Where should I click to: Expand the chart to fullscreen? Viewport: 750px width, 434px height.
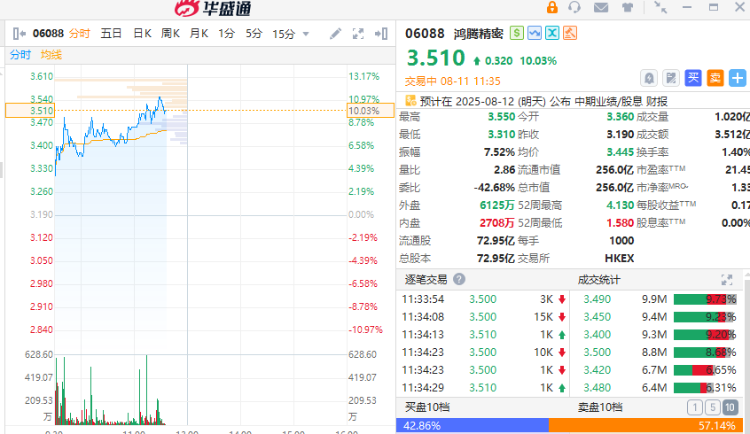[x=356, y=34]
